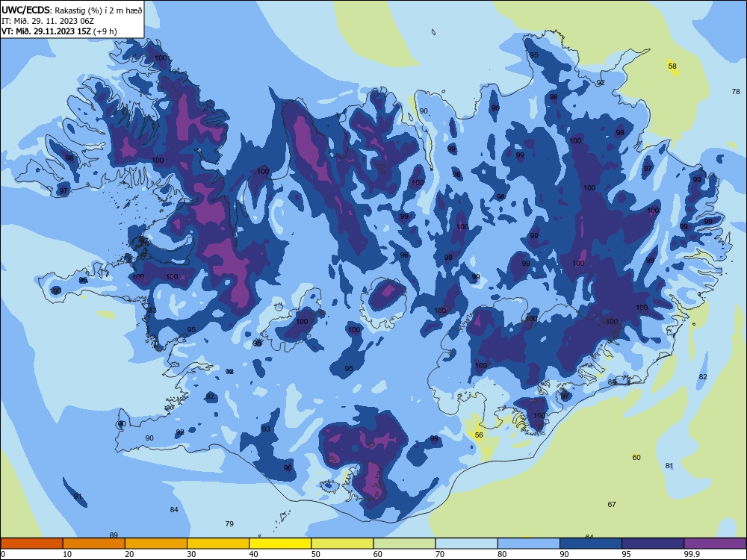This screenshot has height=560, width=747.
Task: Click the pale green 60–70 legend swatch
Action: pyautogui.click(x=404, y=544)
